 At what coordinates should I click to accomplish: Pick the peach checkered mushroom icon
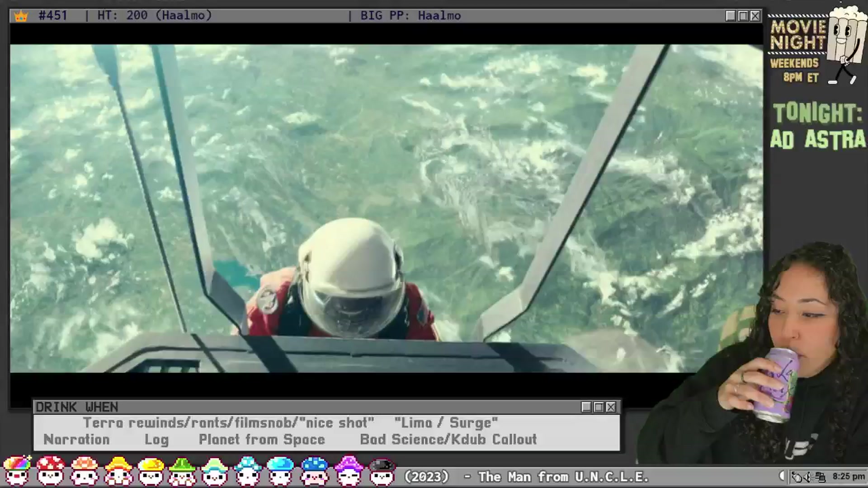point(85,470)
